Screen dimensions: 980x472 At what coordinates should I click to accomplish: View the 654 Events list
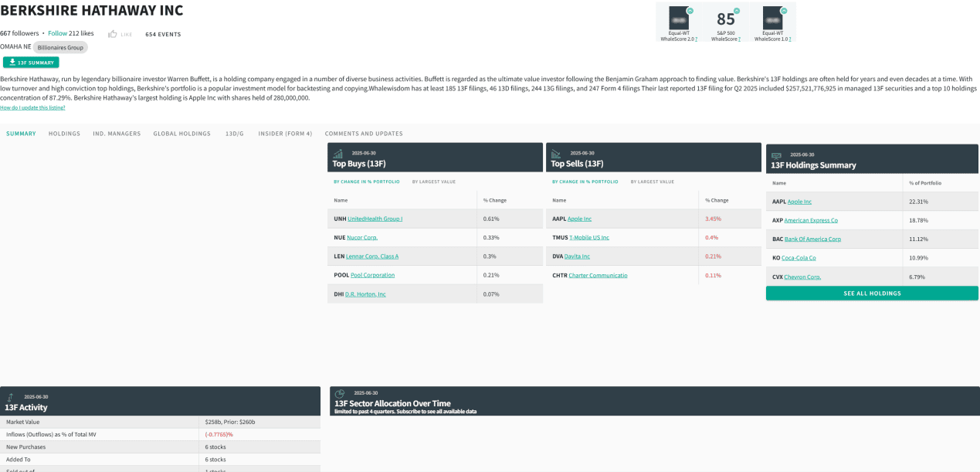click(x=163, y=34)
